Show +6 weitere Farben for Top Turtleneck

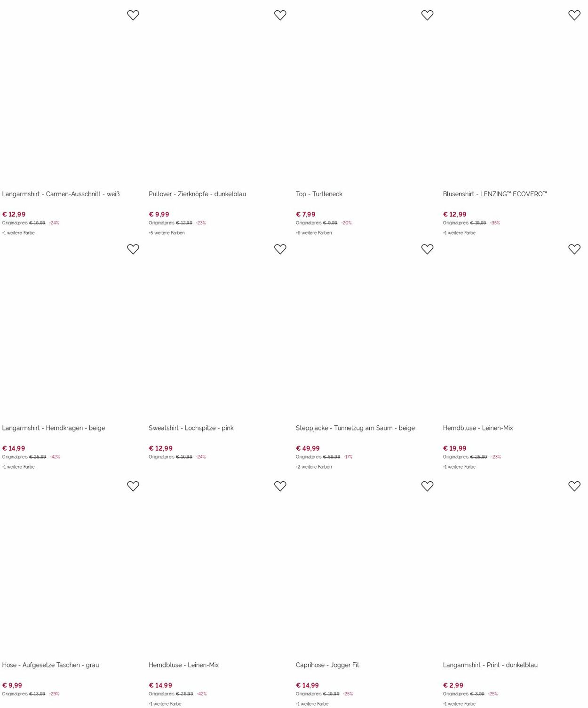pyautogui.click(x=314, y=233)
